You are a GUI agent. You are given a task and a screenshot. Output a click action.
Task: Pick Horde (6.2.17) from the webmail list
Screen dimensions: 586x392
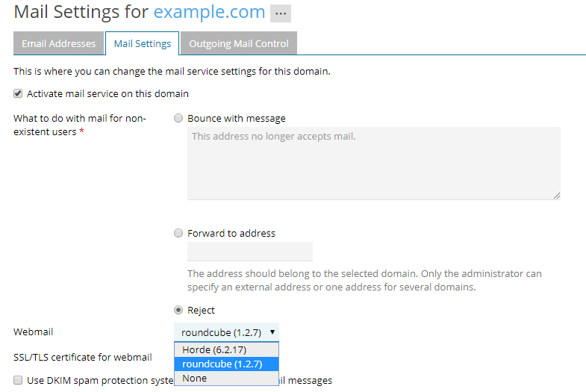click(214, 349)
